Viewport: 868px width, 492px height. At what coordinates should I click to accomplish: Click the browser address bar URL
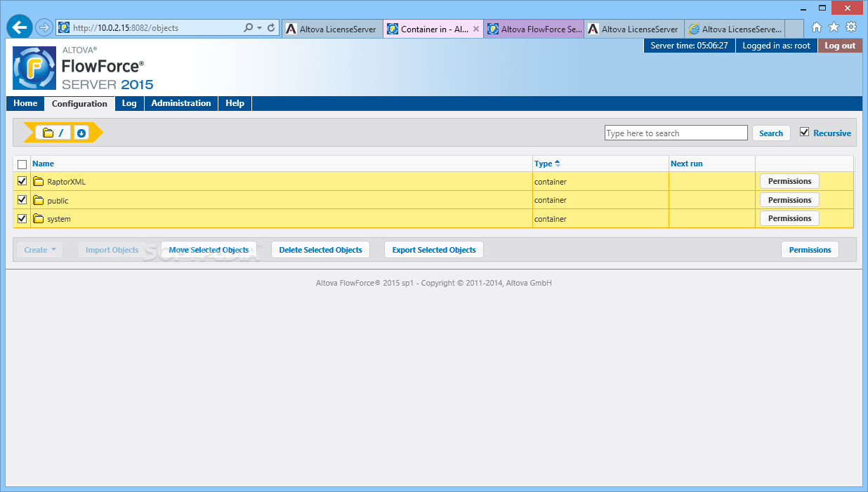click(126, 28)
